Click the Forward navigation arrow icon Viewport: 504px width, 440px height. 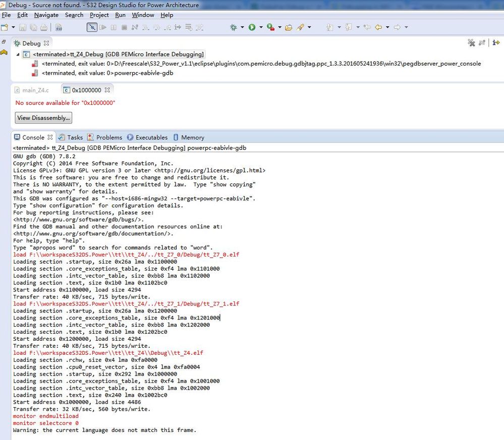[x=397, y=27]
